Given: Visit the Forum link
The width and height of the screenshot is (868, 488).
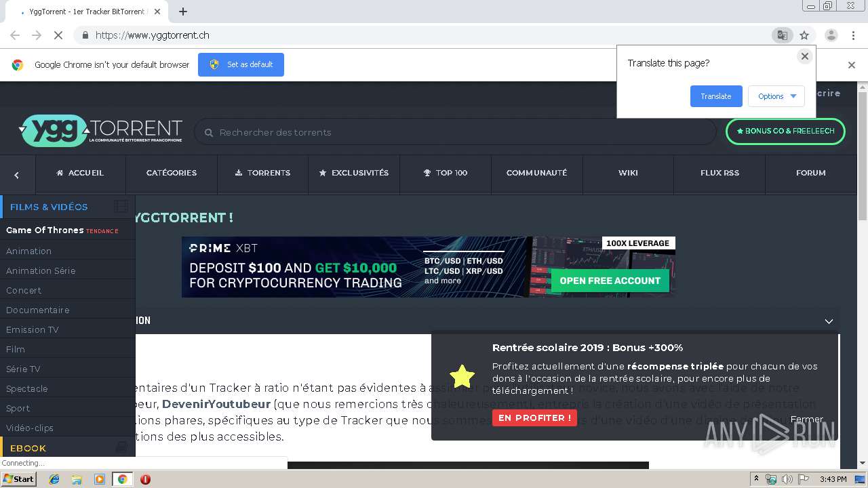Looking at the screenshot, I should [x=810, y=173].
